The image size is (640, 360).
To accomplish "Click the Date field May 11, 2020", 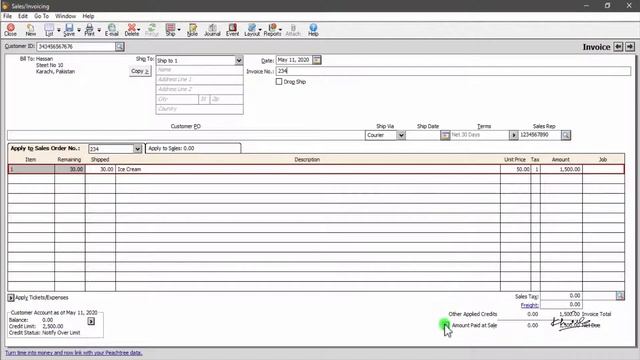I will coord(294,60).
